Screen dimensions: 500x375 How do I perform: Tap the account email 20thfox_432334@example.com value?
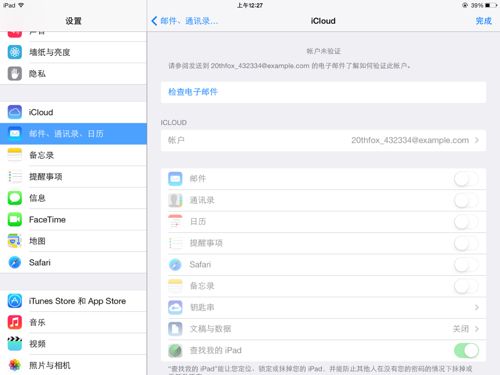click(x=410, y=140)
